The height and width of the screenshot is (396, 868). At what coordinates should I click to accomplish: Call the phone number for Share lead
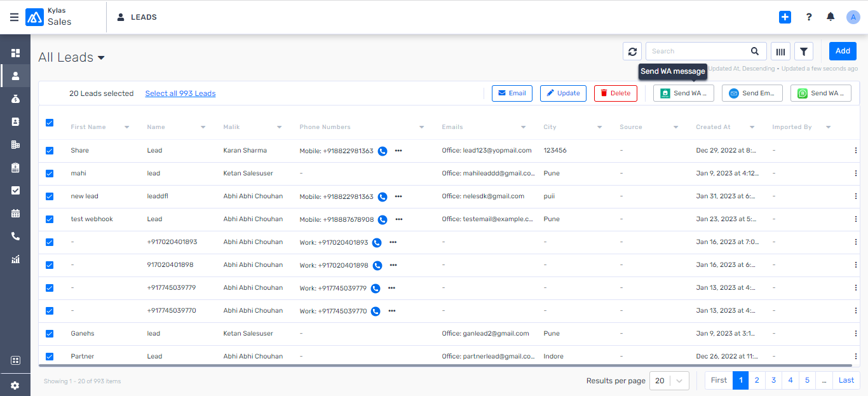coord(383,151)
